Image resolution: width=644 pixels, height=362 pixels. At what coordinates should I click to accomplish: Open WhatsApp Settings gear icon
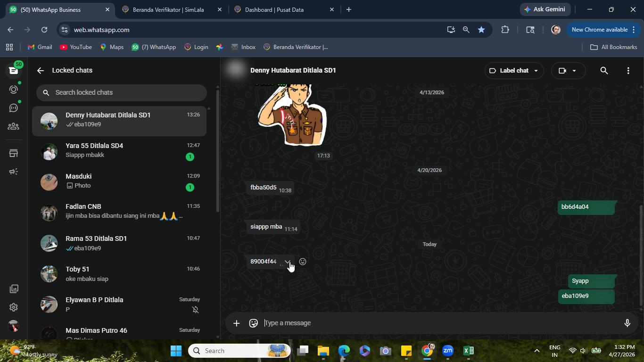(14, 307)
